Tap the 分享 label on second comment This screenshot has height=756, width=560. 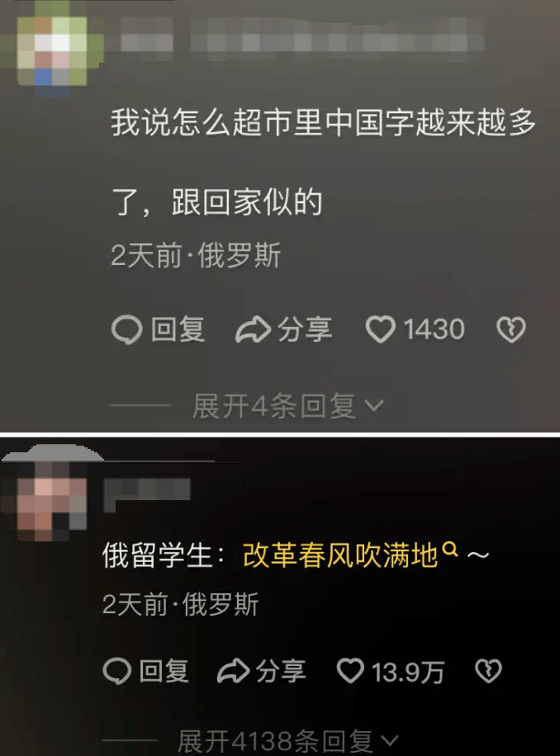click(281, 671)
